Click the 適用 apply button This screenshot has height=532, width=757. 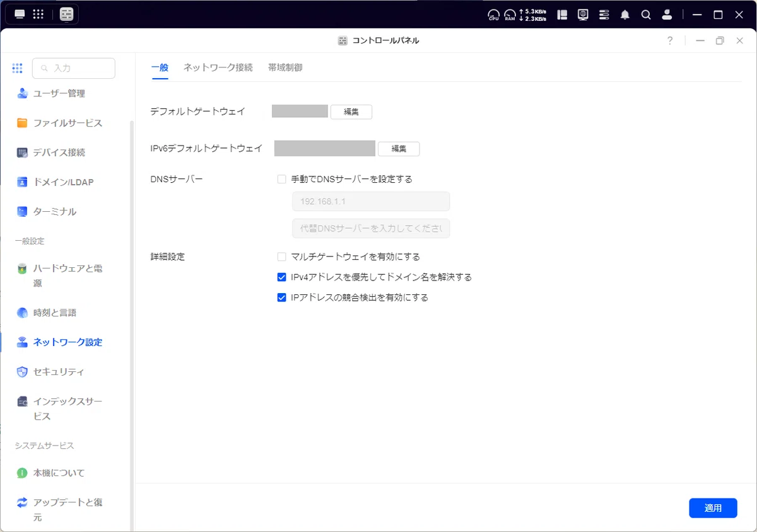713,508
